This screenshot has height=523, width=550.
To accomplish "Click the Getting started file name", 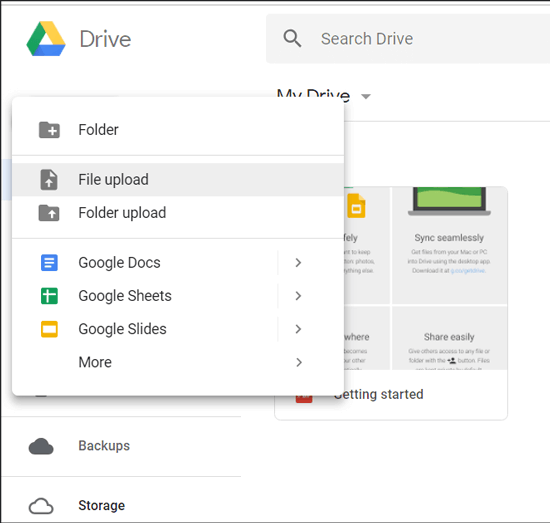I will tap(379, 394).
